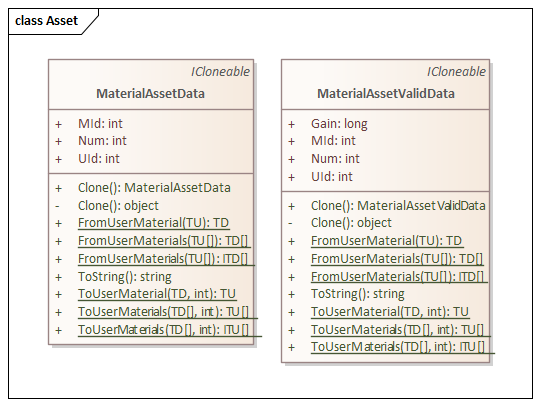Screen dimensions: 540x407
Task: Click the Gain: long attribute
Action: click(339, 124)
